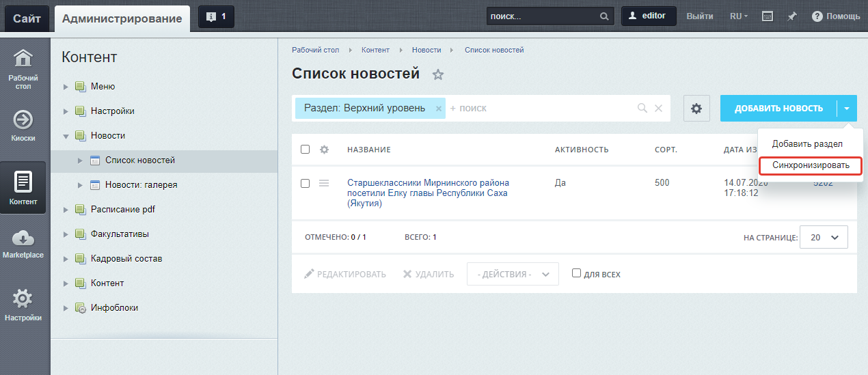The image size is (868, 375).
Task: Expand the Список новостей tree node
Action: pyautogui.click(x=81, y=161)
